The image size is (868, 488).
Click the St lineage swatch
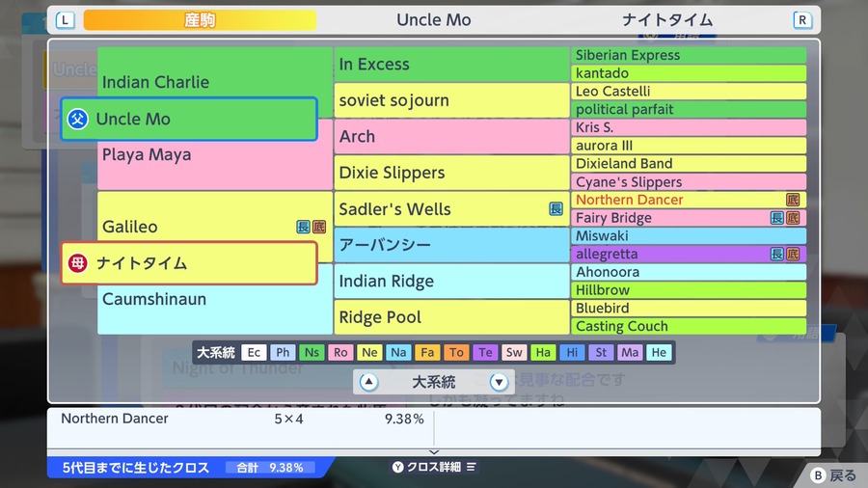click(x=601, y=352)
